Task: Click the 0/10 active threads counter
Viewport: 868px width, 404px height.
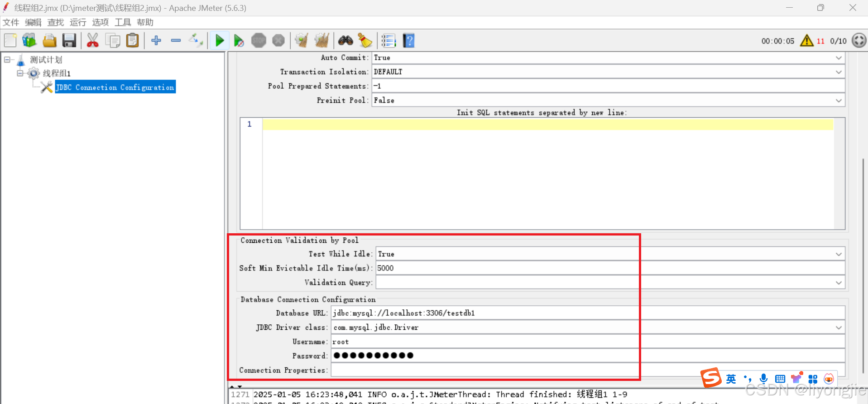Action: pos(838,41)
